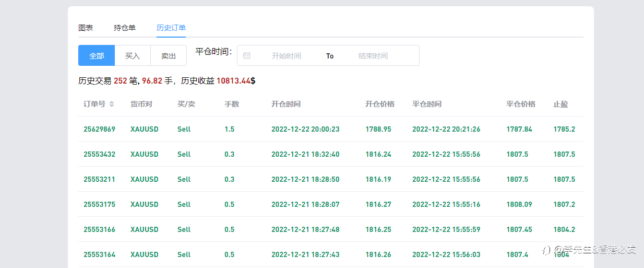
Task: Click trade count 252
Action: tap(121, 81)
